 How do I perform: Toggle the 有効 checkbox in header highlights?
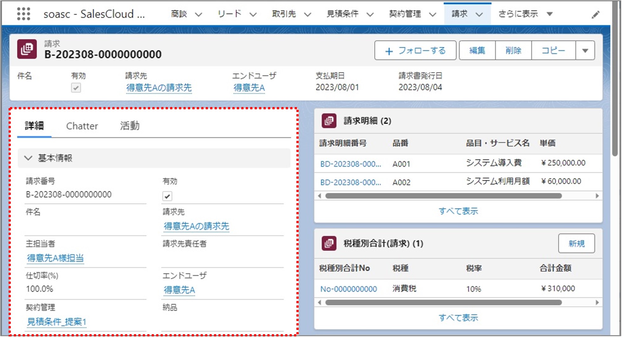[76, 88]
